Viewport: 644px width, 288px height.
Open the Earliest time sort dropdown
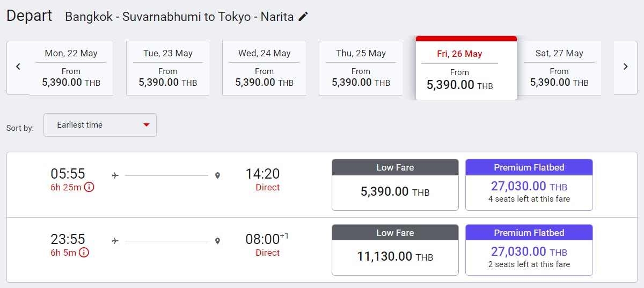coord(100,125)
